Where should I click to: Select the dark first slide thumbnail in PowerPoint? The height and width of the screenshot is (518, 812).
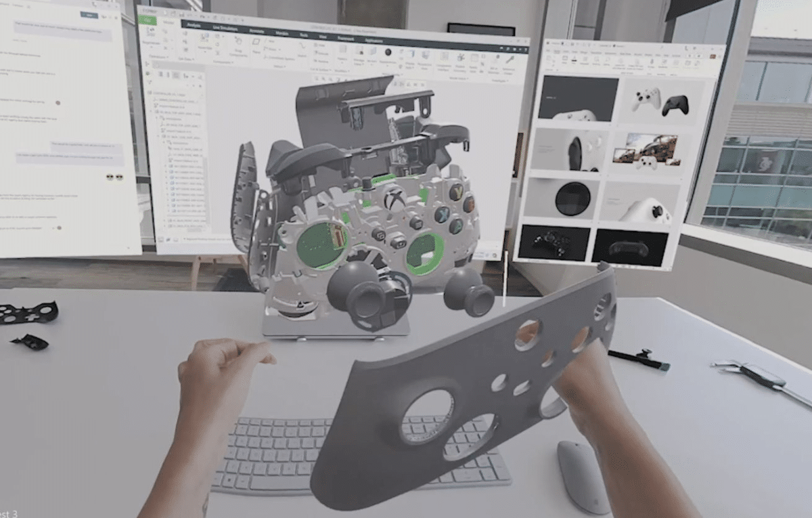pyautogui.click(x=579, y=99)
